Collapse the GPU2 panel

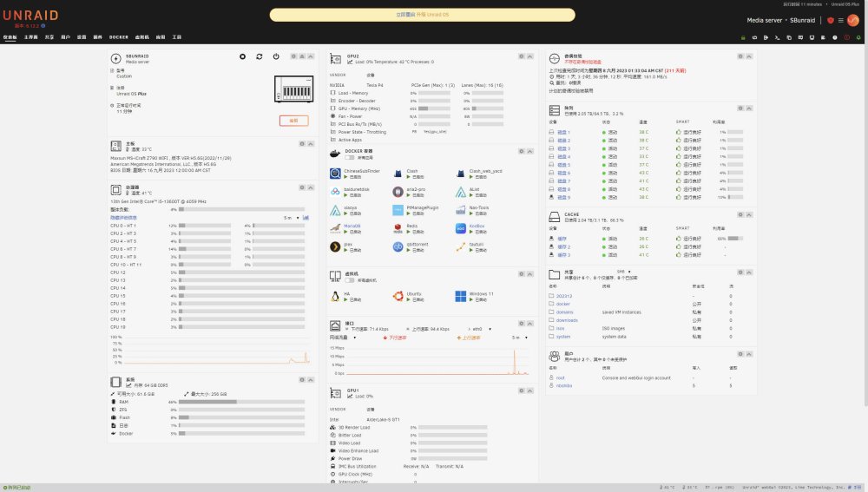pos(529,56)
